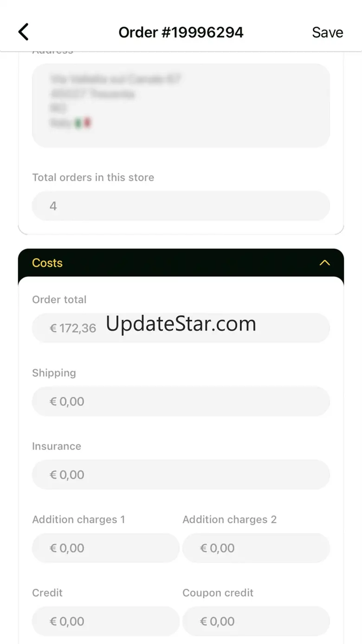This screenshot has height=644, width=362.
Task: Edit the Addition charges 1 field
Action: point(106,548)
